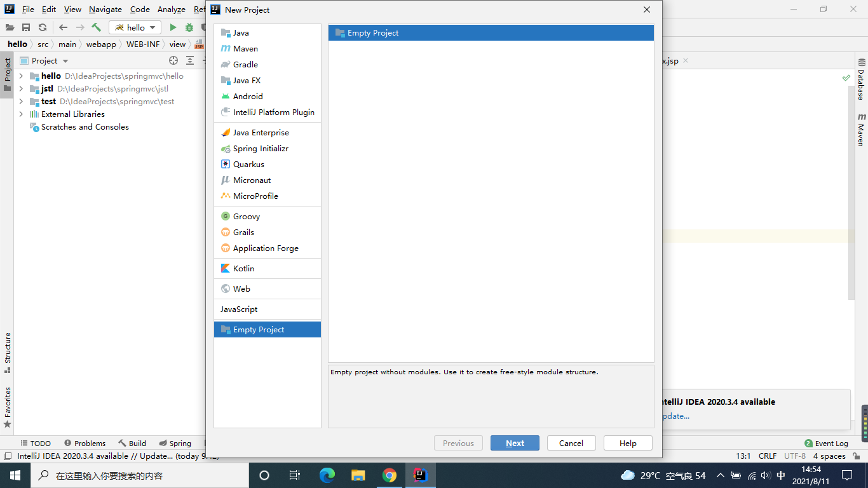Toggle the Project side tool window tab
The width and height of the screenshot is (868, 488).
click(x=7, y=75)
